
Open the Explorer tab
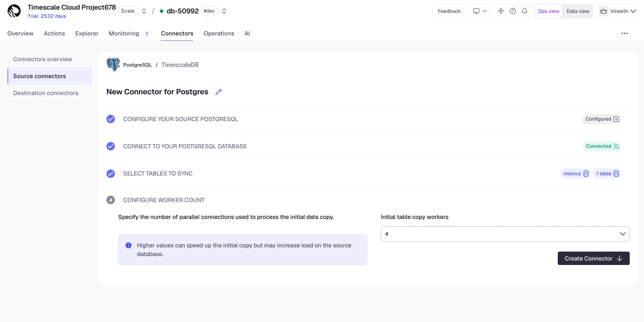pos(87,33)
